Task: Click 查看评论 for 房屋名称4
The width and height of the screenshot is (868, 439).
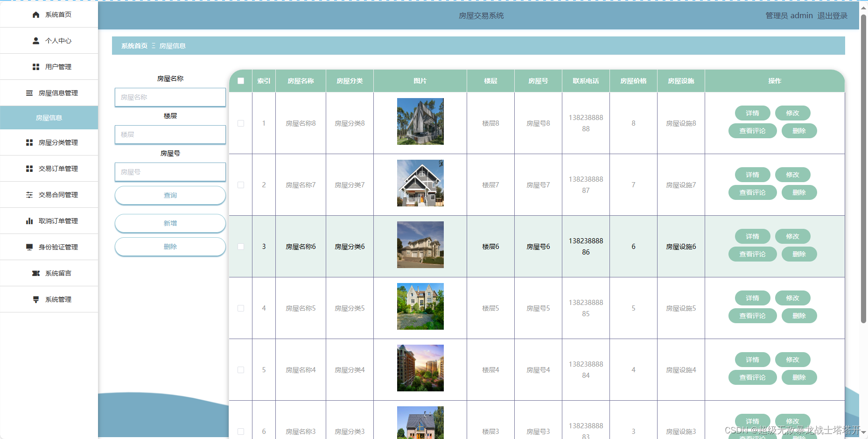Action: 752,377
